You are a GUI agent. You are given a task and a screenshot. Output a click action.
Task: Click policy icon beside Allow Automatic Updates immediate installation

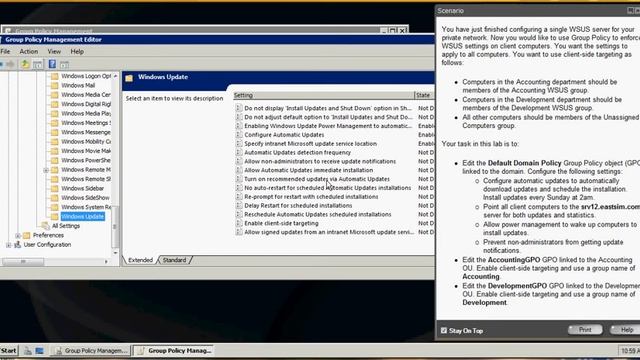click(238, 170)
